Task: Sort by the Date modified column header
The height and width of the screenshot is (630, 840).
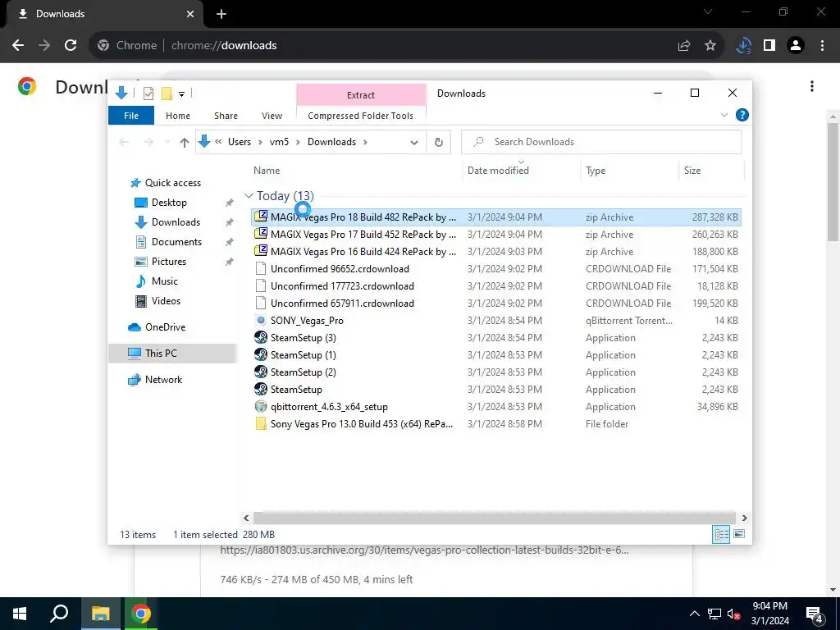Action: 498,171
